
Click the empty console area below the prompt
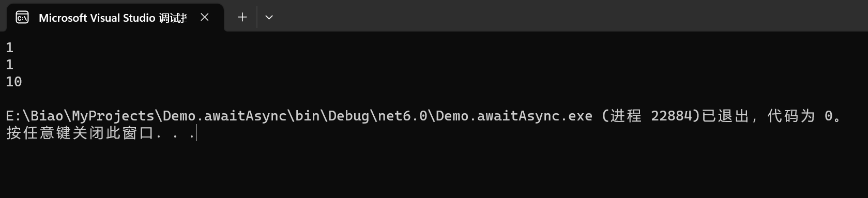pyautogui.click(x=434, y=171)
